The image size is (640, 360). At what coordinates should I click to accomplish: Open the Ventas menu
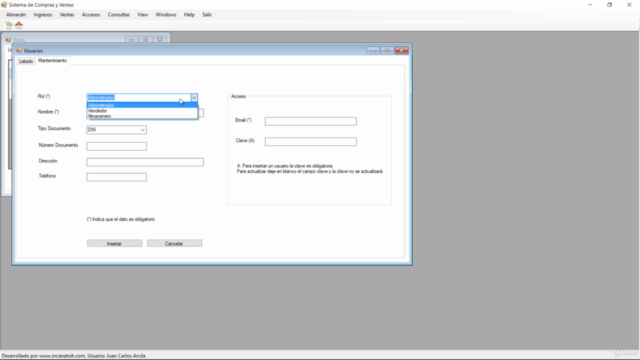click(67, 15)
